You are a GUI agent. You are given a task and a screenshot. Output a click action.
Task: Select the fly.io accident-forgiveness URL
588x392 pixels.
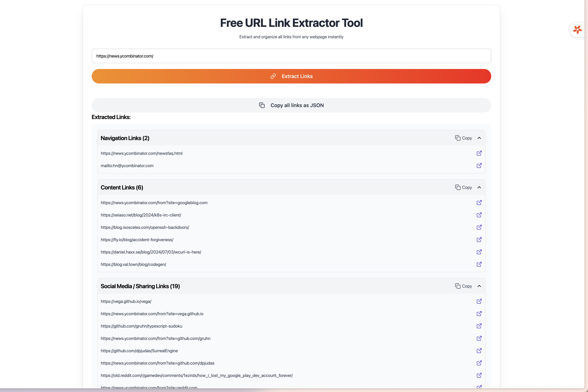[x=137, y=240]
